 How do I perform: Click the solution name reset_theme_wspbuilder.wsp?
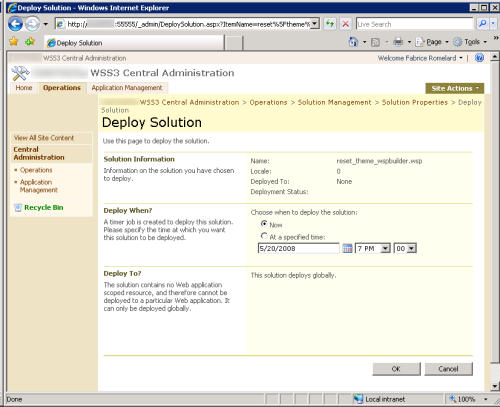[379, 161]
